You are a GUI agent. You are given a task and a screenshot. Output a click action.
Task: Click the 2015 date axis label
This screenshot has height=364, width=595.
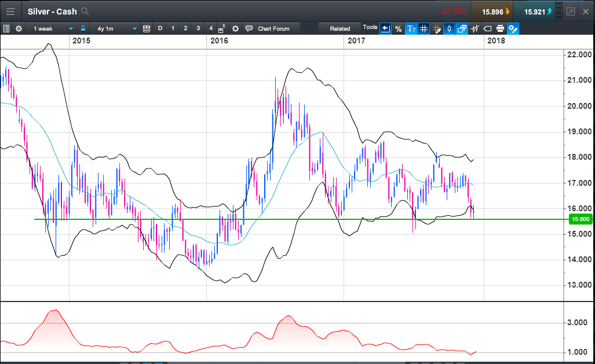pos(81,41)
